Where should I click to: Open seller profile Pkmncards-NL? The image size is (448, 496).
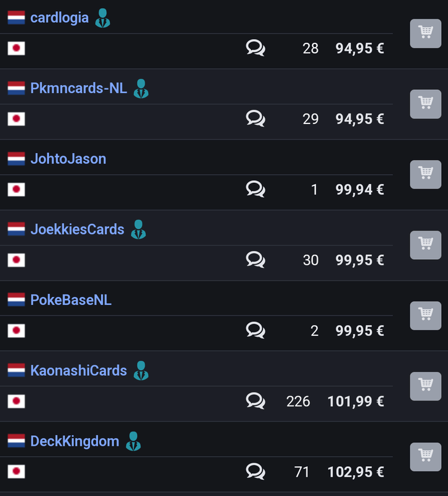pos(79,89)
